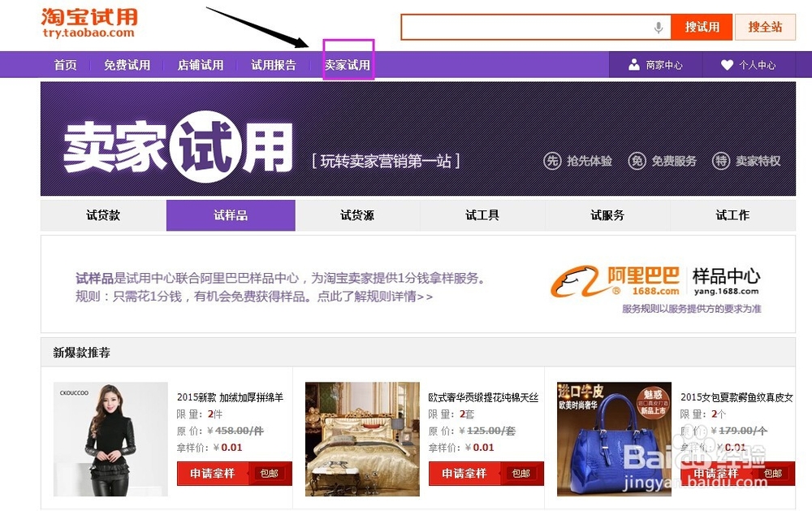Click the merchant center person icon
Screen dimensions: 812x511
(x=634, y=65)
